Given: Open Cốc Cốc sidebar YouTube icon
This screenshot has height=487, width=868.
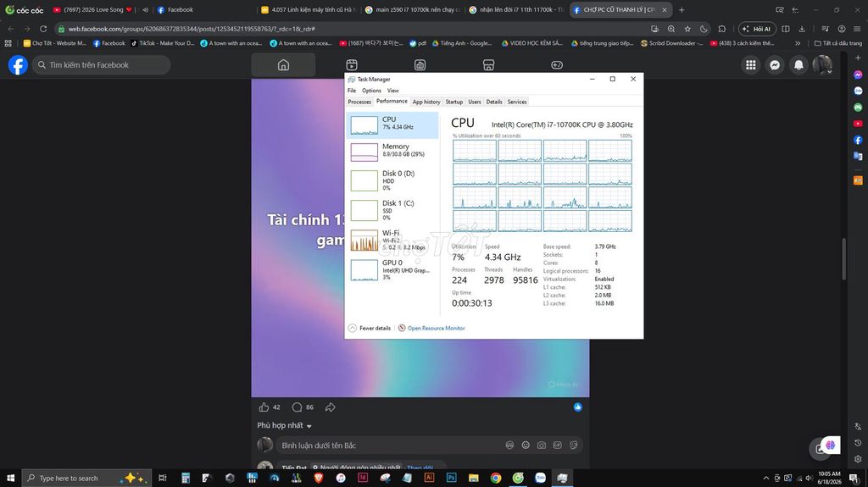Looking at the screenshot, I should 858,124.
